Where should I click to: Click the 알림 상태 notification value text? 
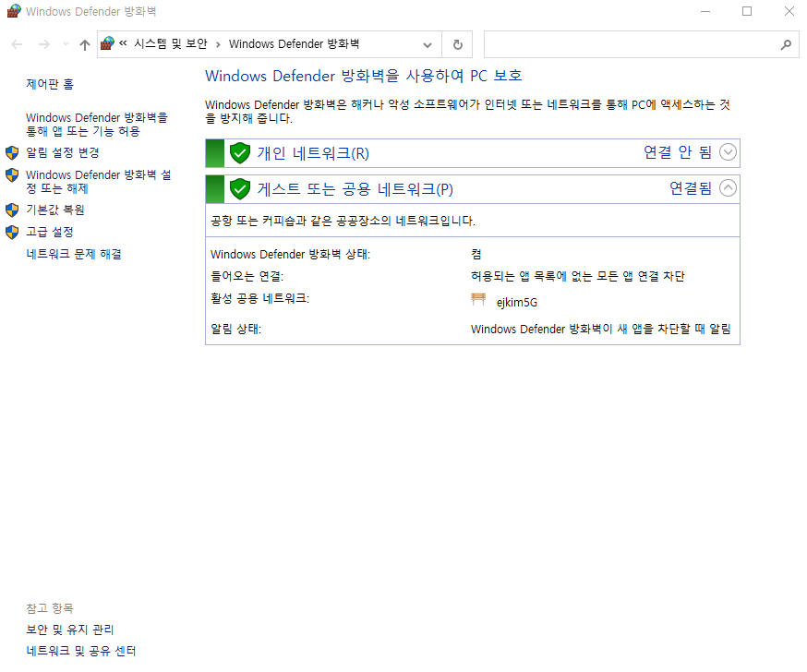600,329
